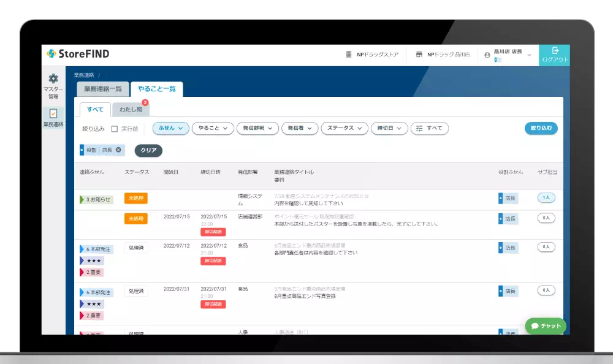Screen dimensions: 613x364
Task: Click the サブ担当 column header
Action: point(547,172)
